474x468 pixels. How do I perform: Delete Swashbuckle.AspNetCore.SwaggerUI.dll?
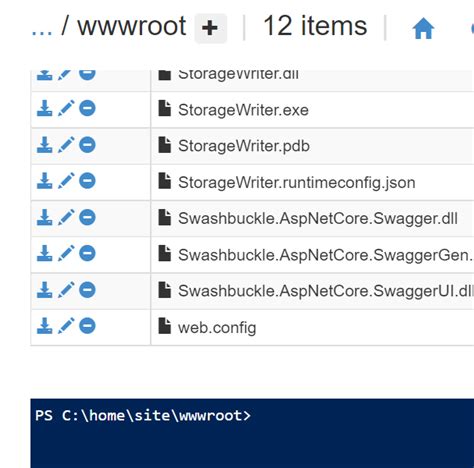pyautogui.click(x=87, y=289)
